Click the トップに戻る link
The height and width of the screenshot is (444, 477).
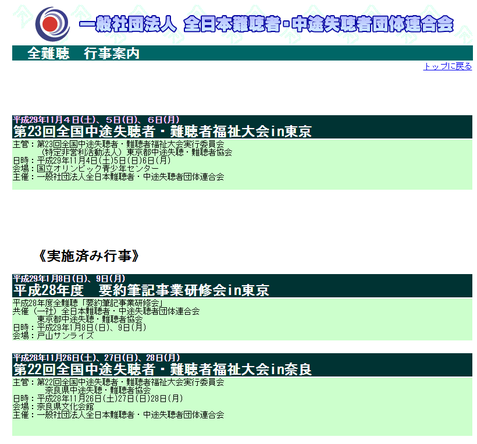click(447, 66)
